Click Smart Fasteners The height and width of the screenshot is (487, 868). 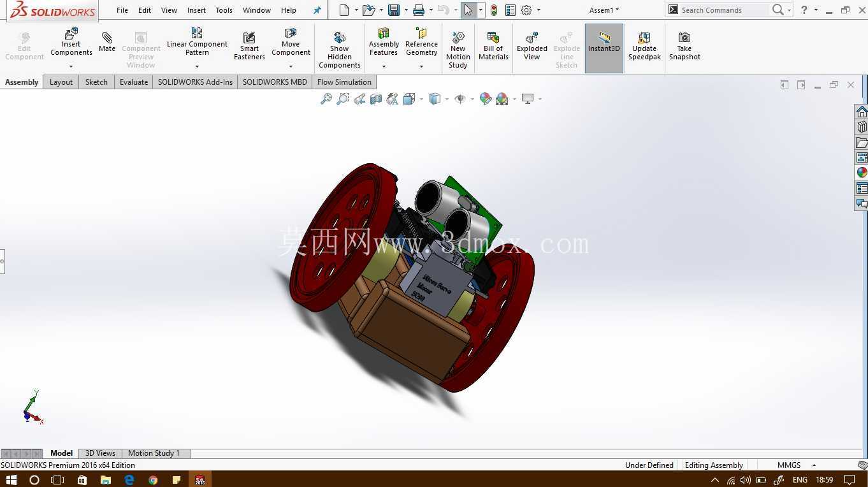coord(249,46)
